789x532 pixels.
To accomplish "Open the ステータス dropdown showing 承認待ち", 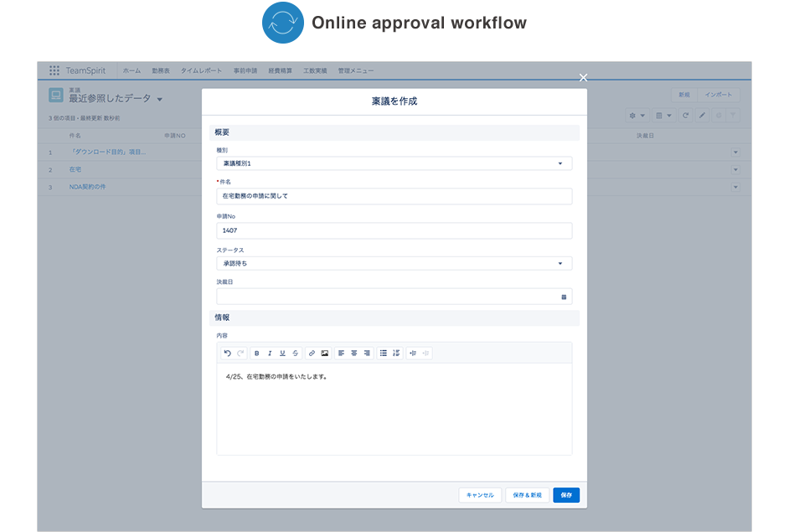I will pos(394,263).
